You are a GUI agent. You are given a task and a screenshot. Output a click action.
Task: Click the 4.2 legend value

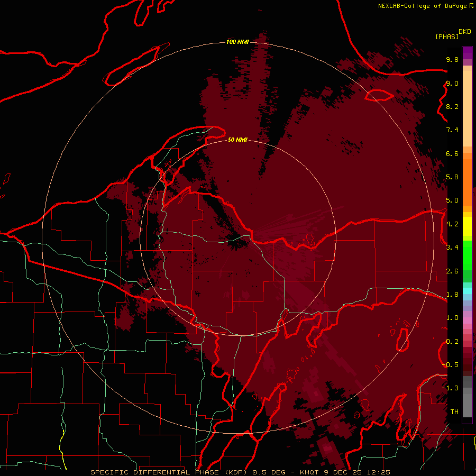coord(452,224)
